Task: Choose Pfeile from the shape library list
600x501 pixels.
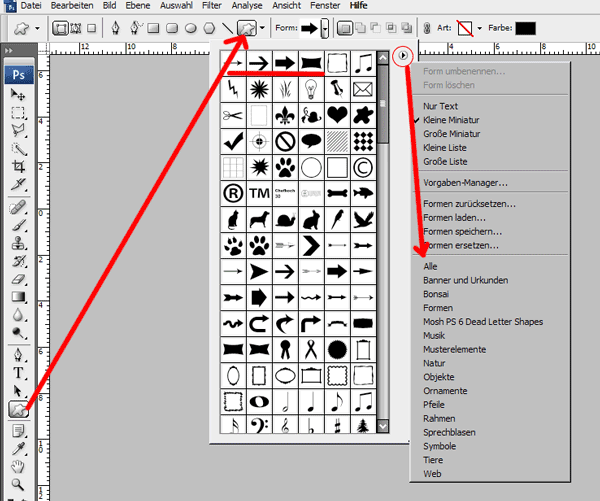Action: (x=436, y=405)
